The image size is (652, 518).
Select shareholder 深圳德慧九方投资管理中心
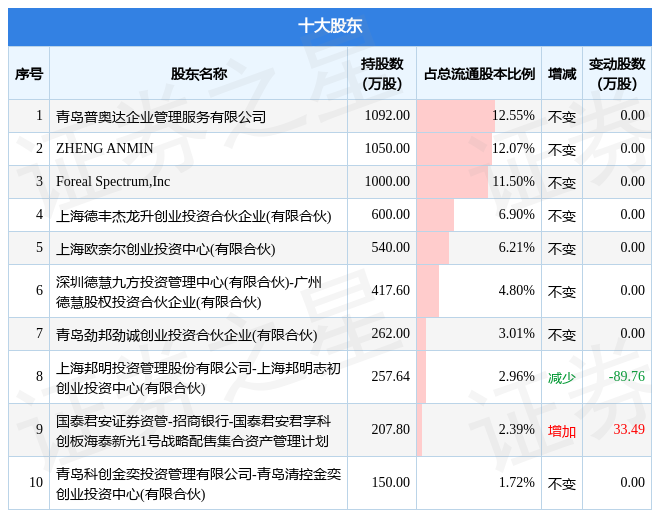point(189,292)
